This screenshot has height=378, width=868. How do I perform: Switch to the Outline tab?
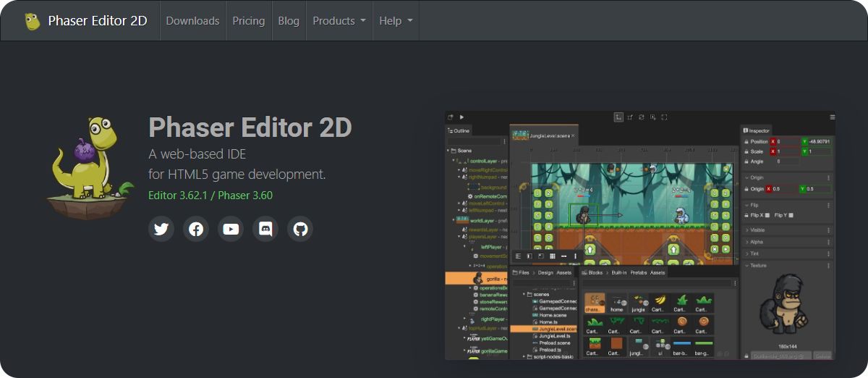pyautogui.click(x=459, y=131)
